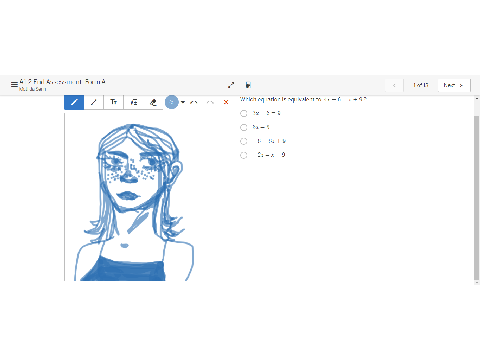This screenshot has width=480, height=360.
Task: Clear the sketch with red X
Action: pos(226,102)
